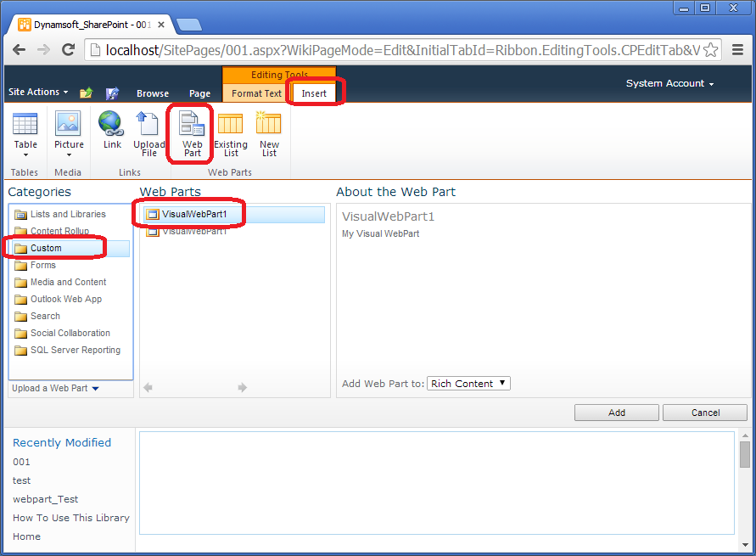Select the Upload File icon
The height and width of the screenshot is (556, 756).
pyautogui.click(x=148, y=125)
